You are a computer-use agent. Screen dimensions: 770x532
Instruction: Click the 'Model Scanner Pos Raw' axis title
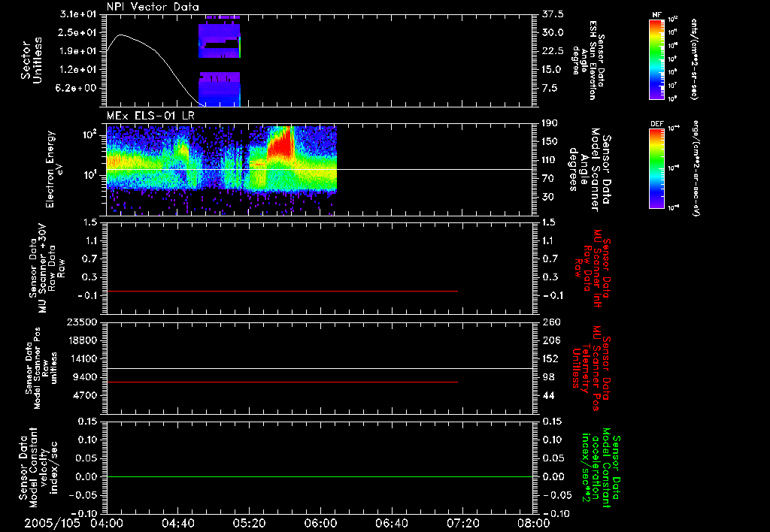point(42,368)
